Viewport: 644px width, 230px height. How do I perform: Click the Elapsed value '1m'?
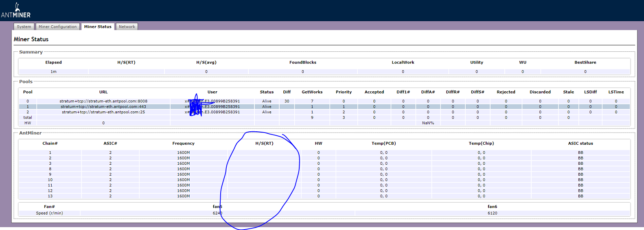(x=53, y=71)
